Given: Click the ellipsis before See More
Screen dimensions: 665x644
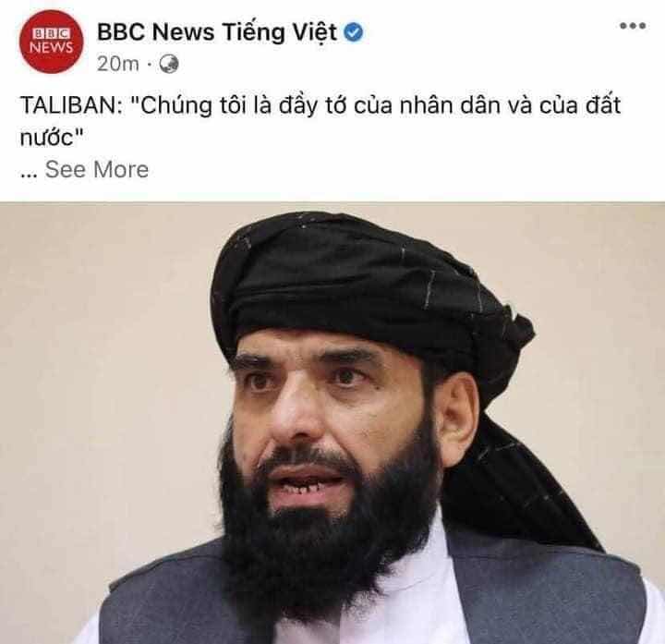Looking at the screenshot, I should point(29,174).
